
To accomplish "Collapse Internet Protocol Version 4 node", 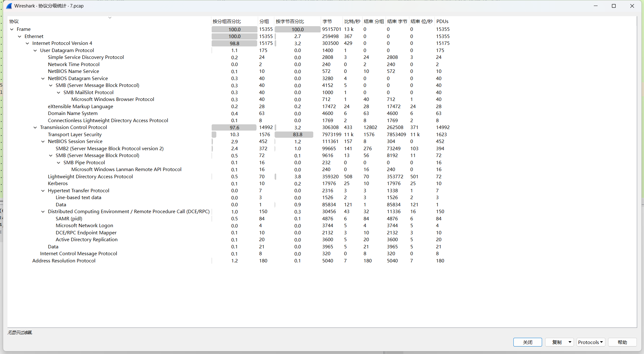I will click(x=27, y=43).
